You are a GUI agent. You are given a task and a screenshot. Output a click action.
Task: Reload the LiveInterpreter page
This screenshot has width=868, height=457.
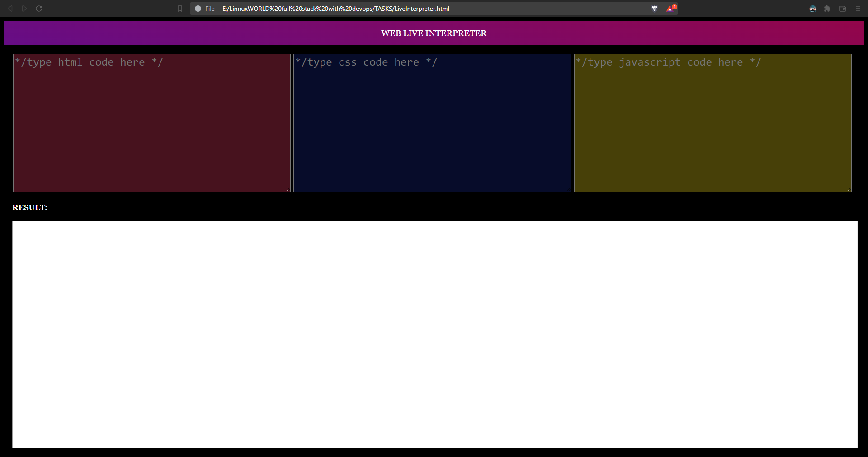(x=39, y=8)
